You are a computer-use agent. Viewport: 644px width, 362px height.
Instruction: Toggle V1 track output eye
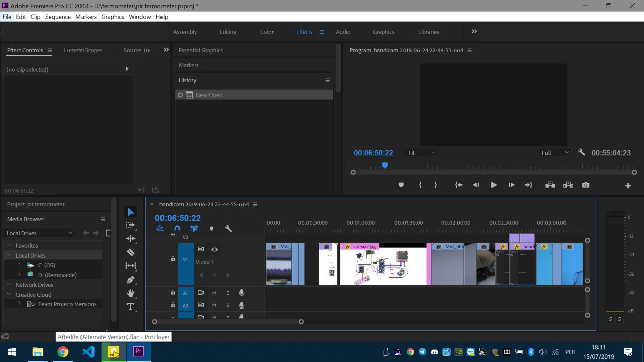pyautogui.click(x=214, y=249)
